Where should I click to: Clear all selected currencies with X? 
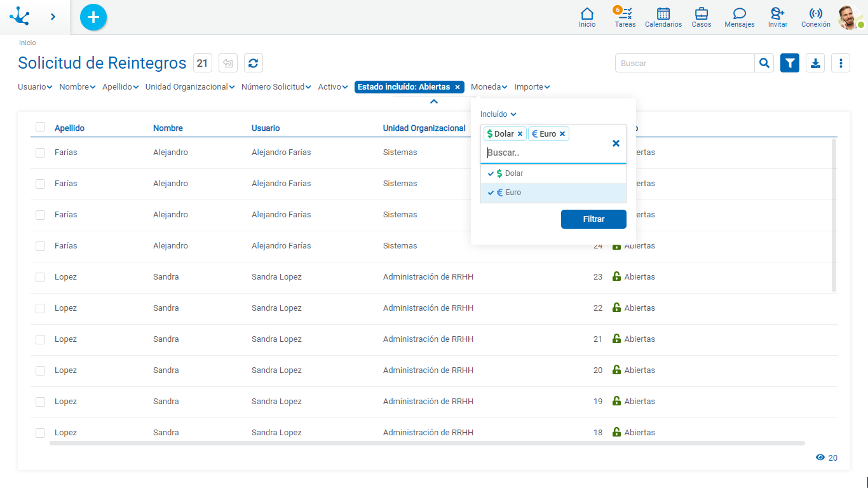click(x=616, y=144)
